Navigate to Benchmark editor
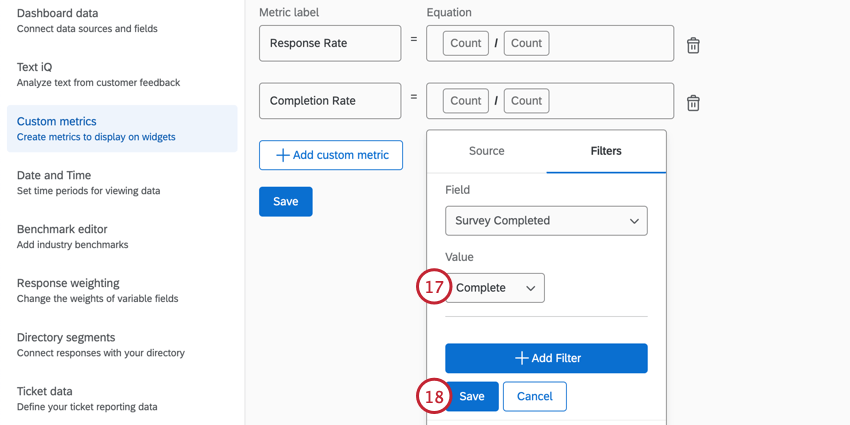The width and height of the screenshot is (850, 425). pyautogui.click(x=72, y=236)
